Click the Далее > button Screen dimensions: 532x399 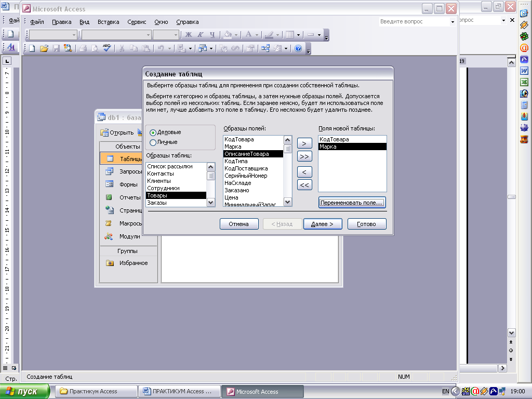pyautogui.click(x=323, y=224)
